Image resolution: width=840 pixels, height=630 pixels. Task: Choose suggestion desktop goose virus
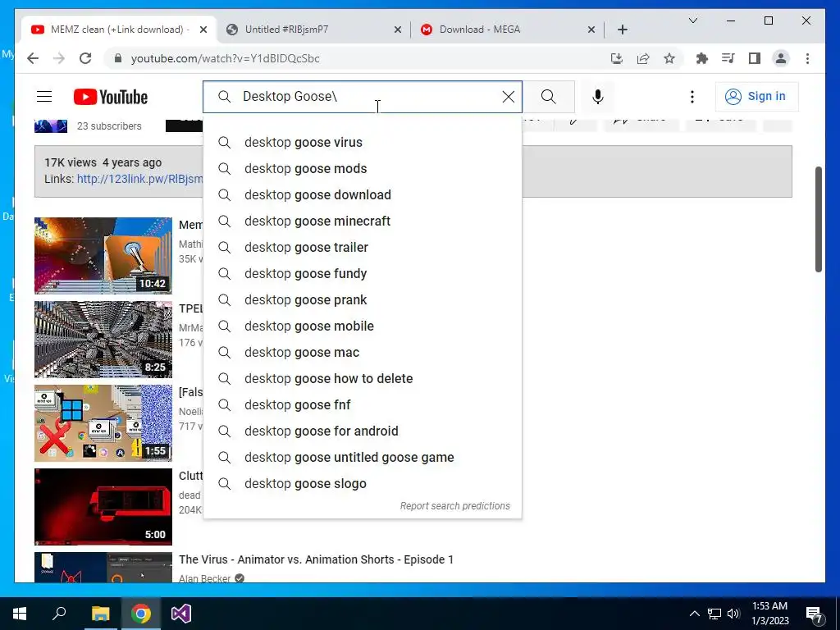pos(363,142)
